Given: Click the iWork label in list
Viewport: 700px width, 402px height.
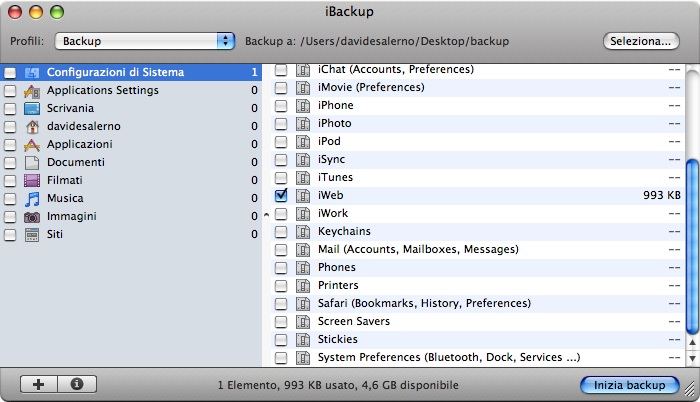Looking at the screenshot, I should coord(333,213).
